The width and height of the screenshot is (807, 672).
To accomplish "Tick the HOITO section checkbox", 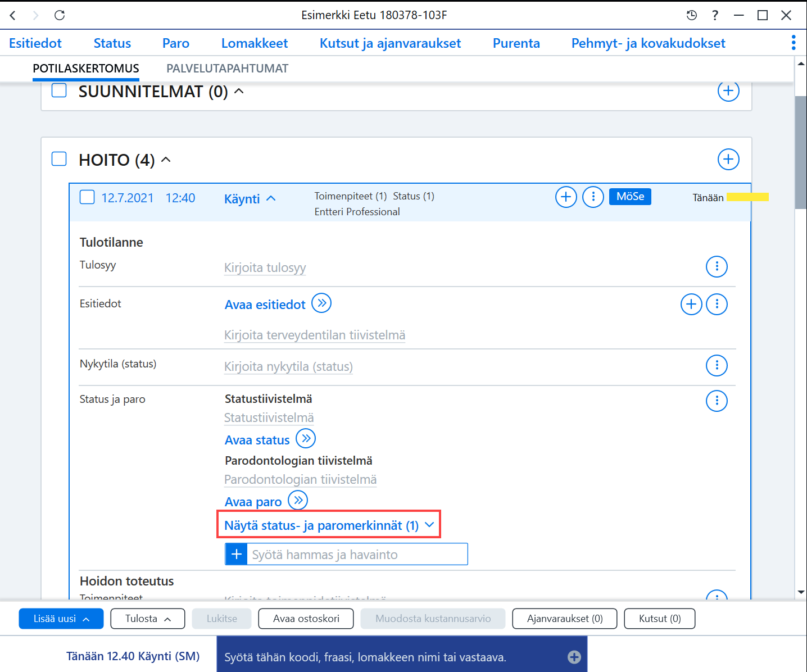I will (x=59, y=159).
